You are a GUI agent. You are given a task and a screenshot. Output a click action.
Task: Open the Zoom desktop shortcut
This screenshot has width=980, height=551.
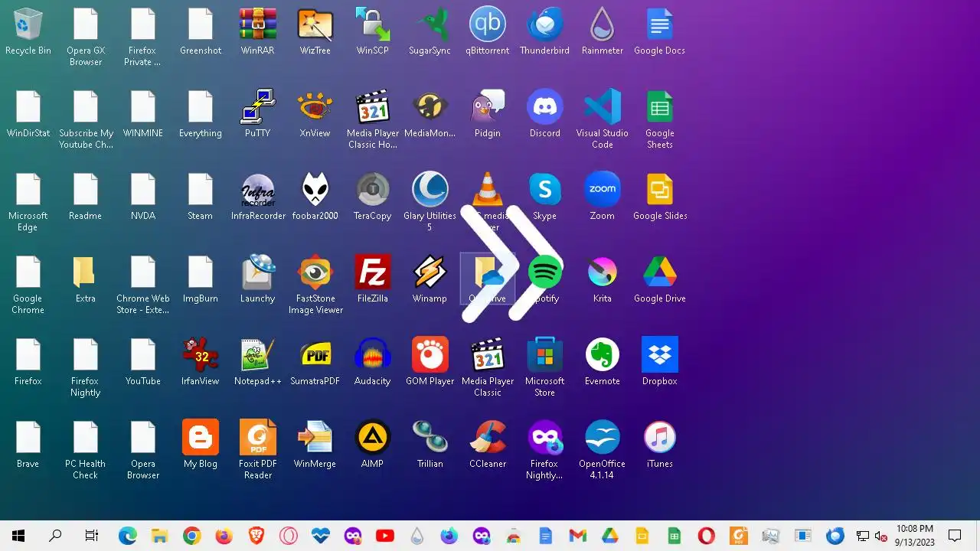603,197
